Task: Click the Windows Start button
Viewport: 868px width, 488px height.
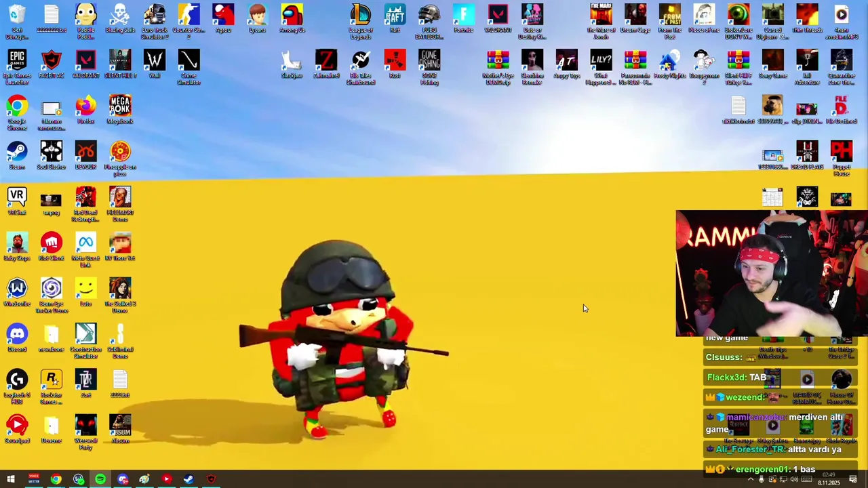Action: (x=11, y=479)
